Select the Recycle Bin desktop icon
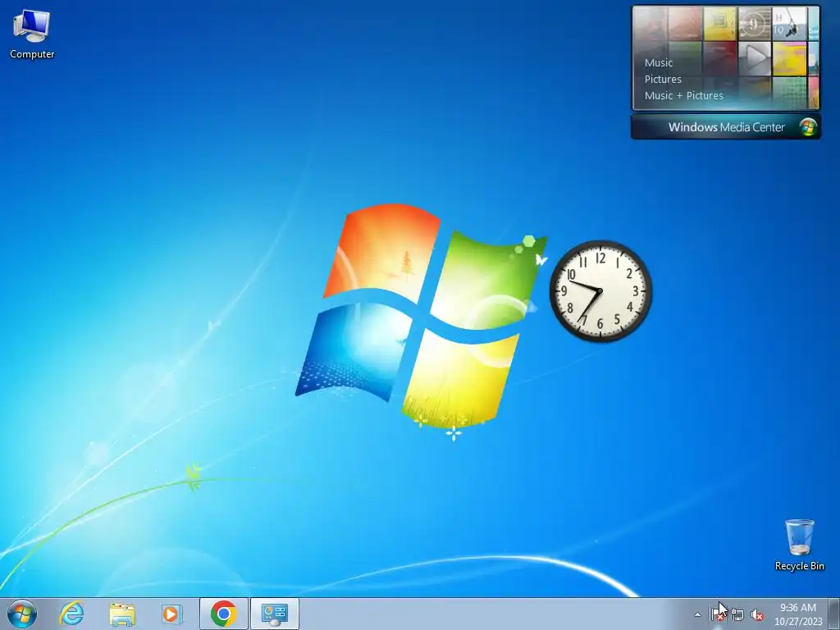The height and width of the screenshot is (630, 840). pos(799,545)
